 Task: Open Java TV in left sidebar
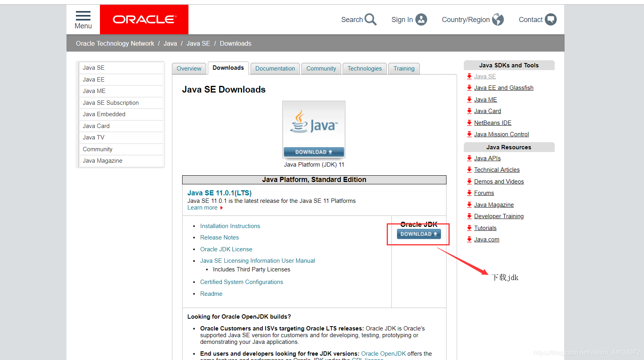coord(121,137)
